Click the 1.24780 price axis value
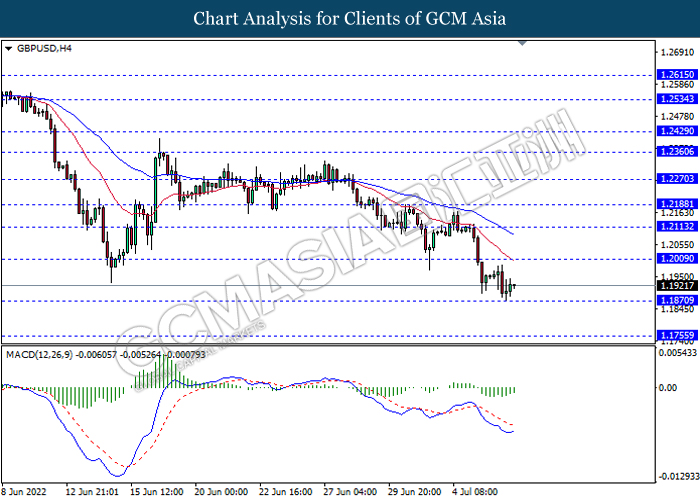The height and width of the screenshot is (500, 700). [x=678, y=117]
